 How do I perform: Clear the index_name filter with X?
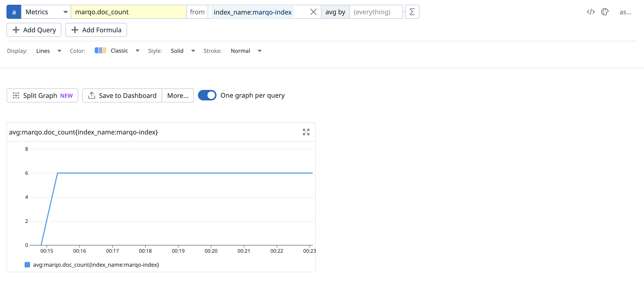[313, 12]
